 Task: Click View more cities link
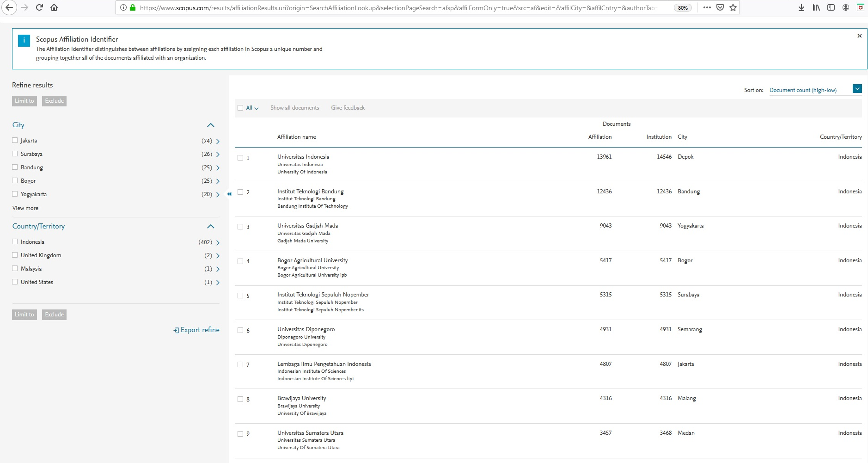click(x=25, y=208)
